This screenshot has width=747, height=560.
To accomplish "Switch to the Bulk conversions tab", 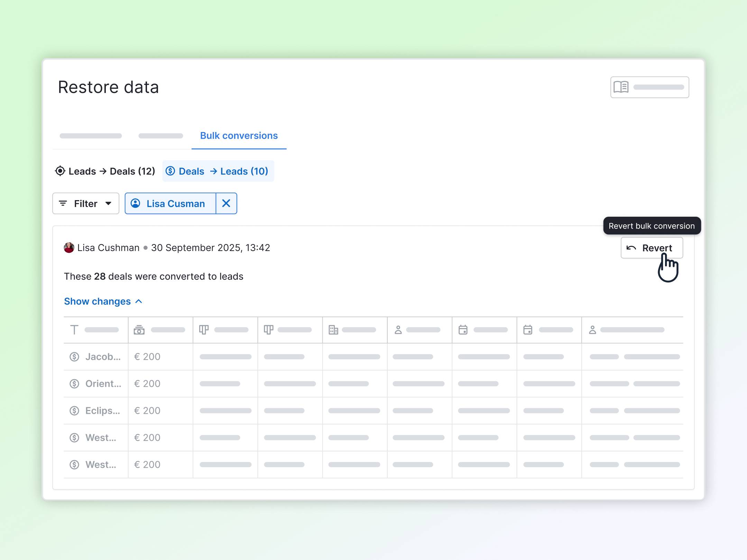I will click(239, 136).
